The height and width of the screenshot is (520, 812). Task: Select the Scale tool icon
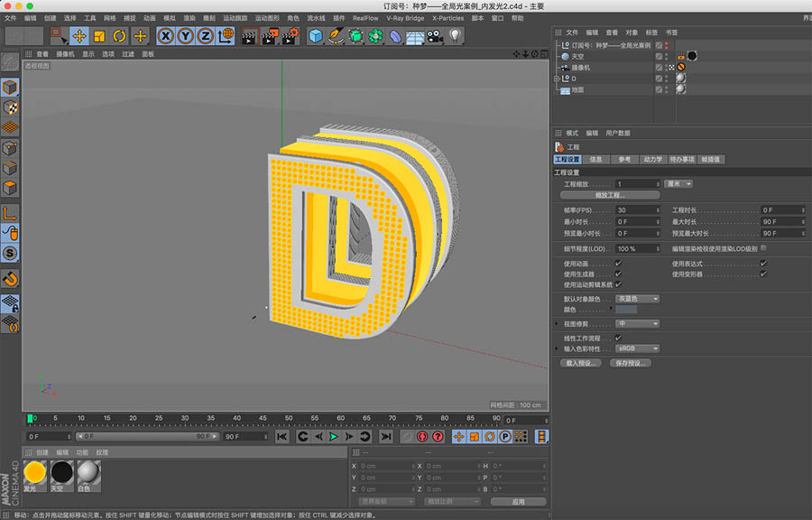[101, 35]
